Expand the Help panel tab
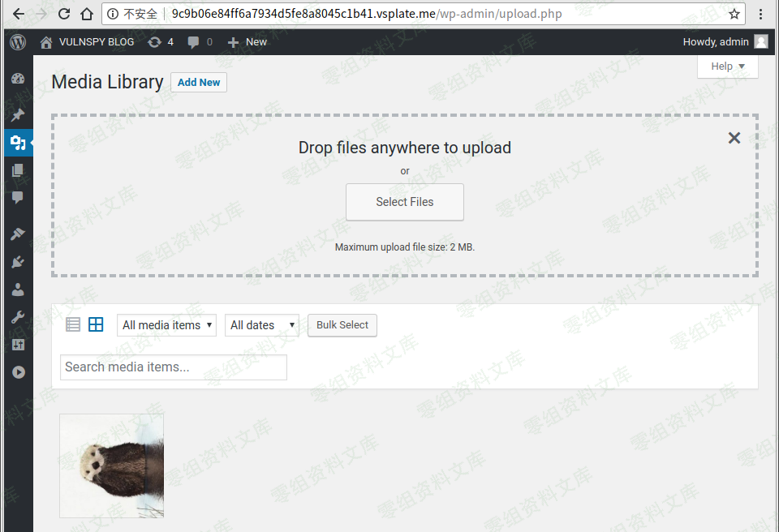Image resolution: width=779 pixels, height=532 pixels. pyautogui.click(x=727, y=66)
